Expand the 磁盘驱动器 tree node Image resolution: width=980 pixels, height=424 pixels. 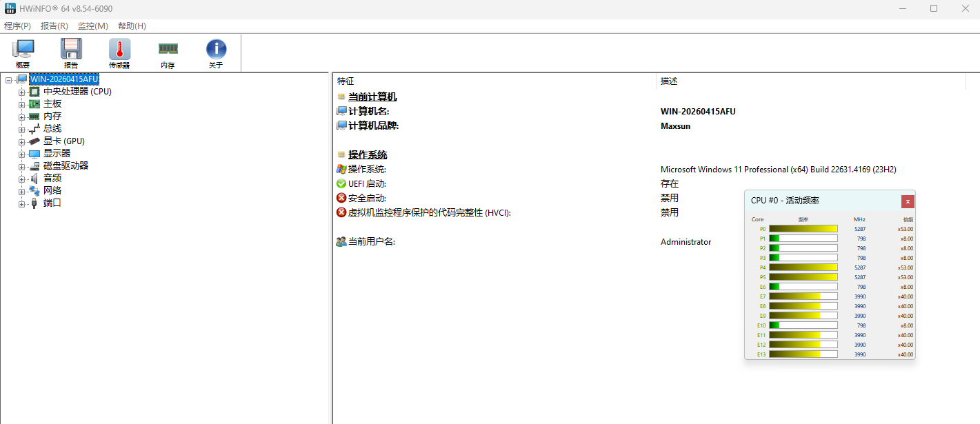pyautogui.click(x=21, y=166)
